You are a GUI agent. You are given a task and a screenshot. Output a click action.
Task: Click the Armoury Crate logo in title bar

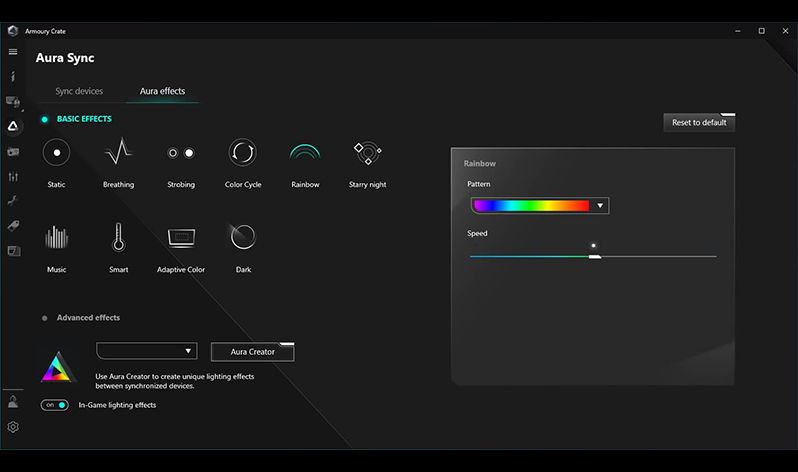pos(13,31)
